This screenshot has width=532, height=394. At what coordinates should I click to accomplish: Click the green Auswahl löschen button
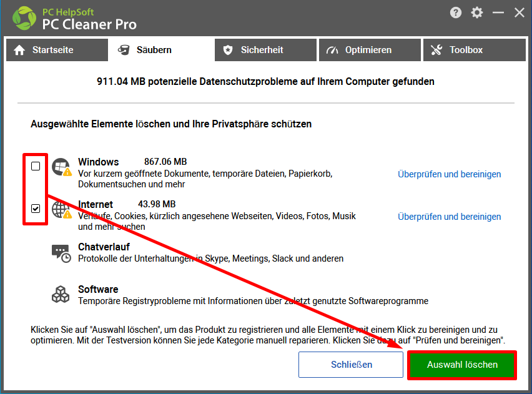pos(462,365)
